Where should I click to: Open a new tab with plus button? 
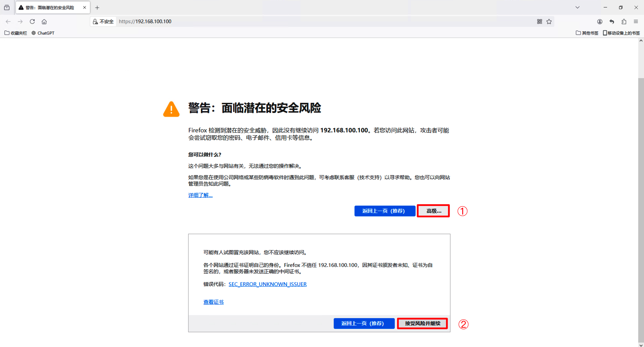point(97,7)
